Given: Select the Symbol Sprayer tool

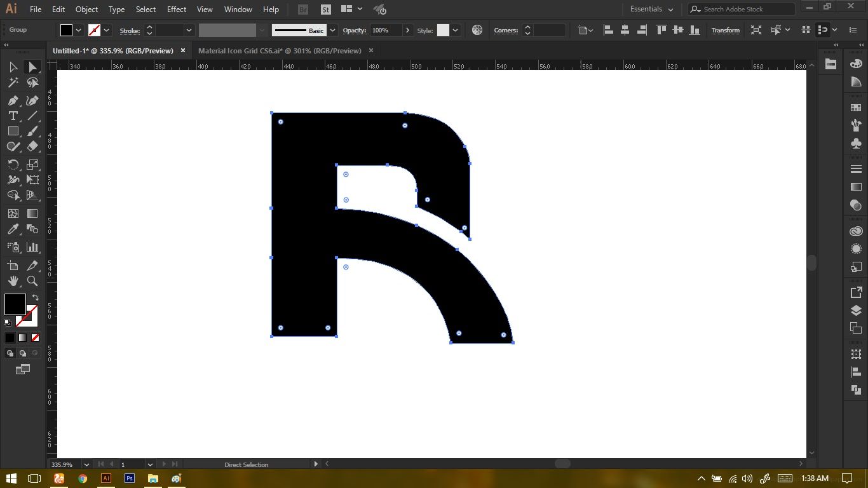Looking at the screenshot, I should [x=13, y=247].
